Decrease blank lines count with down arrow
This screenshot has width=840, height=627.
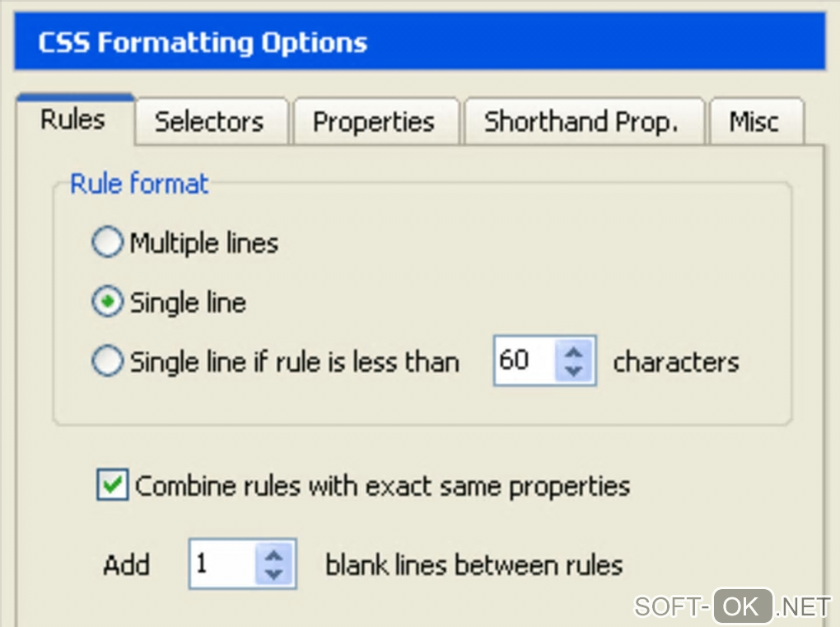pyautogui.click(x=274, y=574)
